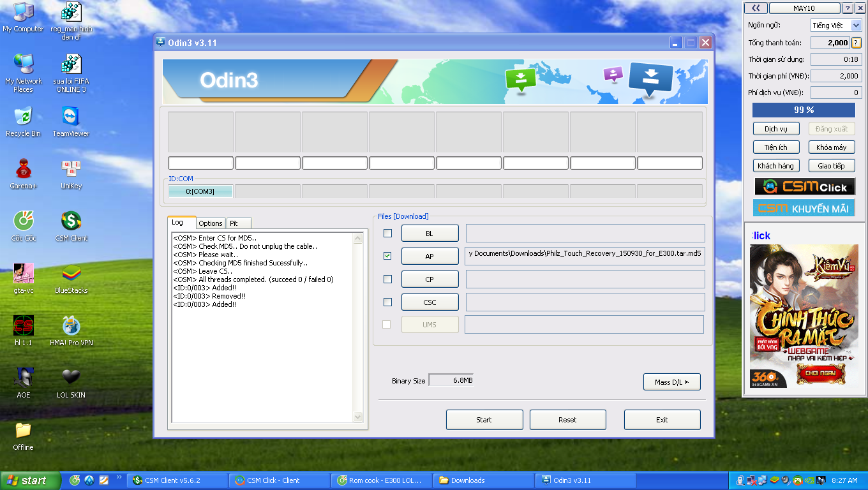Click the CP file browse button
The height and width of the screenshot is (490, 868).
point(430,279)
